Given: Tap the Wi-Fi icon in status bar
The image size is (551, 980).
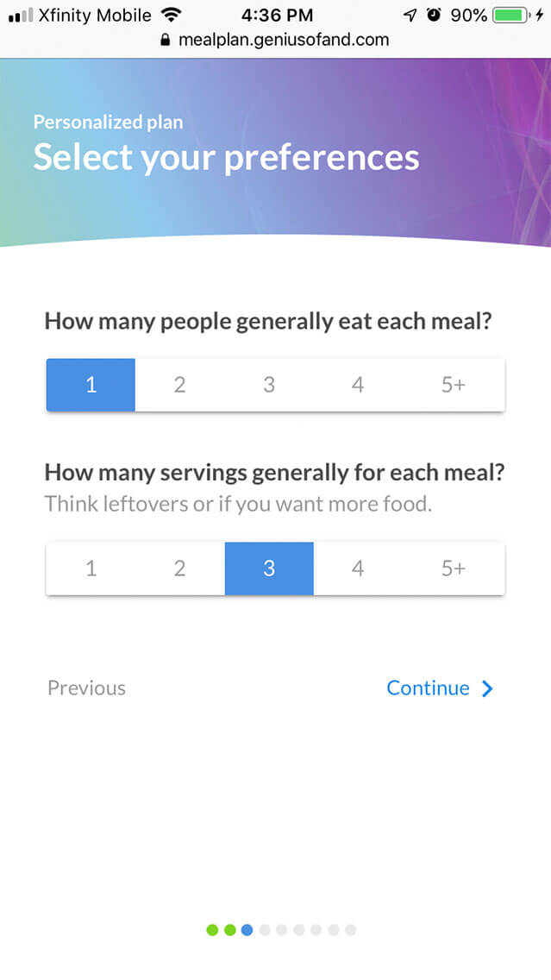Looking at the screenshot, I should (x=171, y=16).
